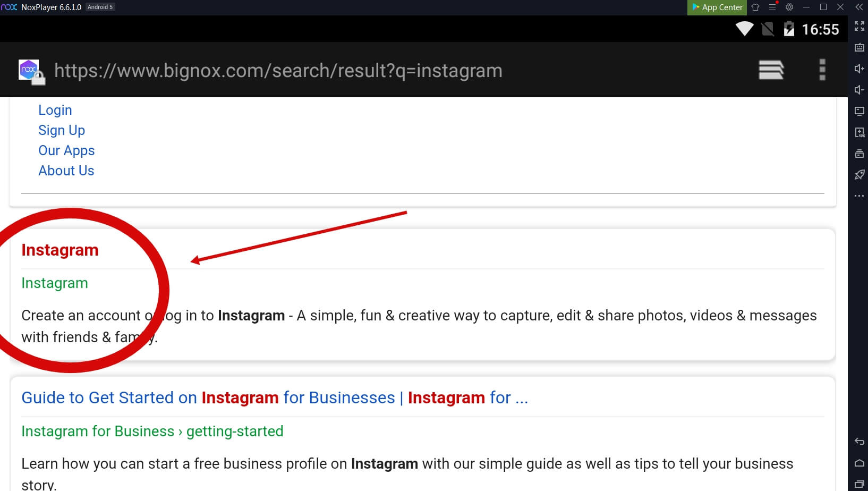This screenshot has height=491, width=868.
Task: Click the install APK icon
Action: click(859, 132)
